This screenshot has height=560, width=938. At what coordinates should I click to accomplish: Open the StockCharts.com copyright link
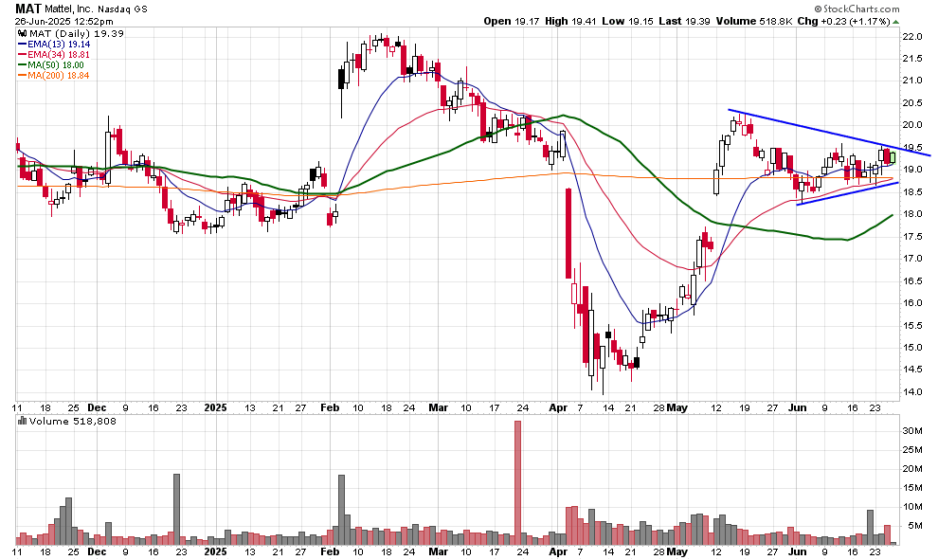(x=857, y=9)
